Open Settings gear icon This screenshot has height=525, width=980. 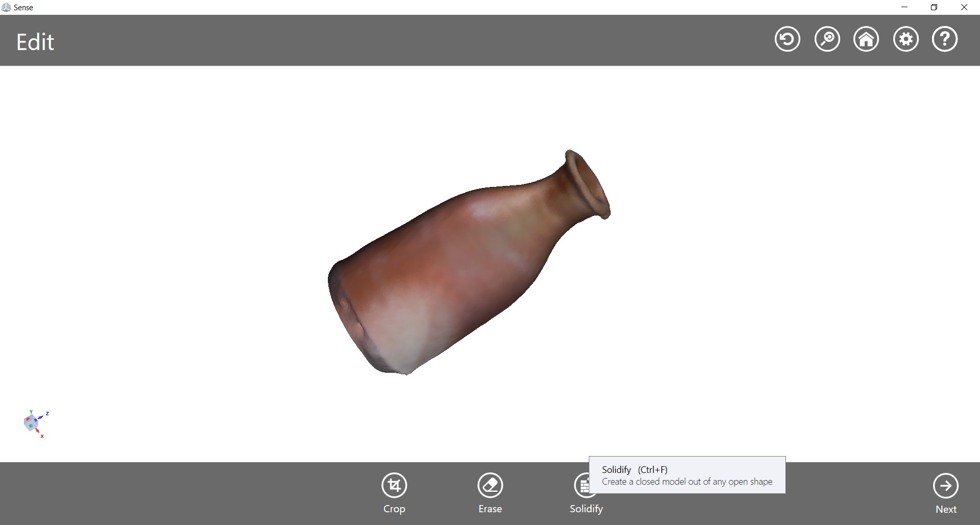(x=905, y=39)
